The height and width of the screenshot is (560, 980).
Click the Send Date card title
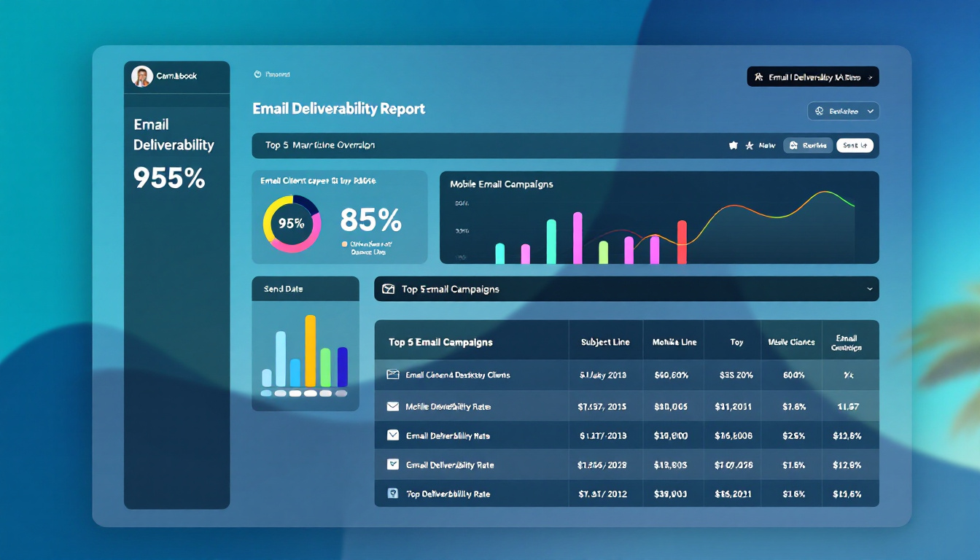click(283, 289)
